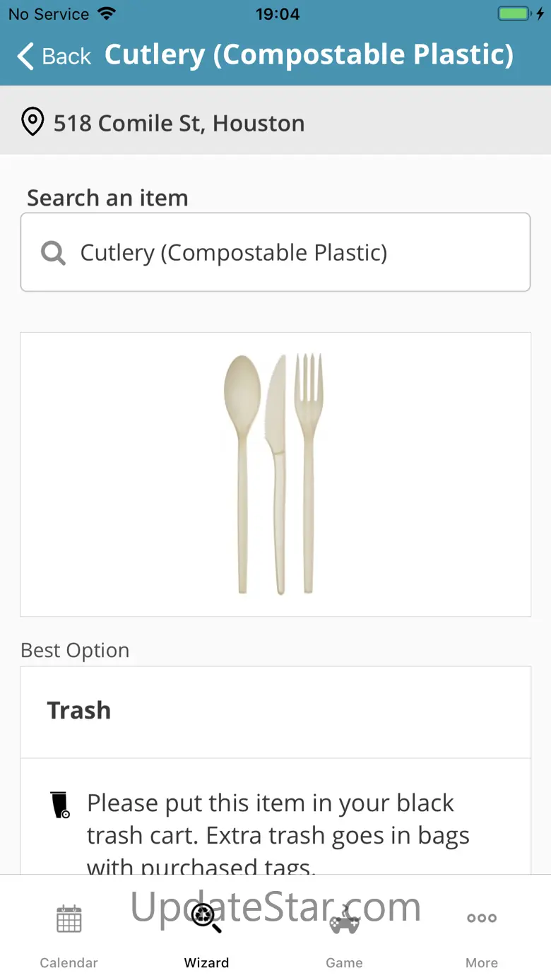
Task: Switch to the Calendar tab label
Action: pos(69,963)
